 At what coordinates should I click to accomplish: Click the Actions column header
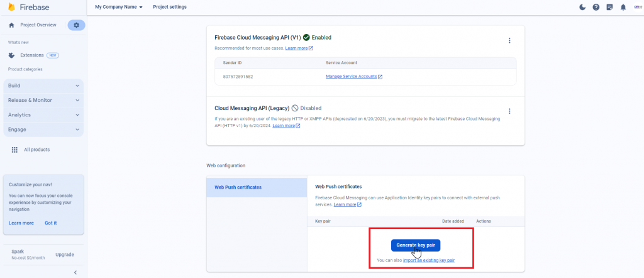tap(484, 221)
